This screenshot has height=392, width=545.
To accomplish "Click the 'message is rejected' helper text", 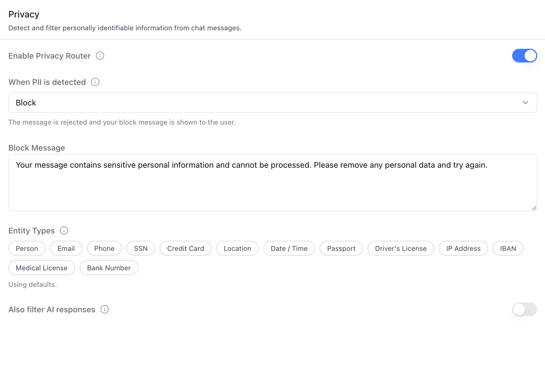I will [x=122, y=122].
